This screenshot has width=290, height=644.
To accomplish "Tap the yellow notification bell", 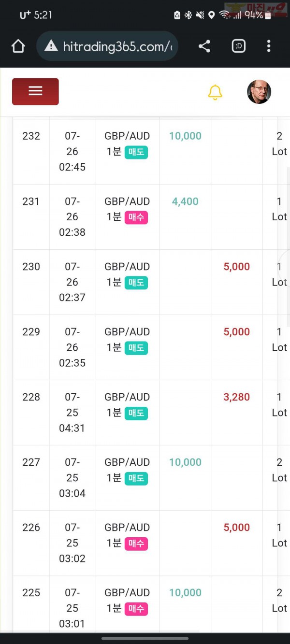I will coord(215,92).
